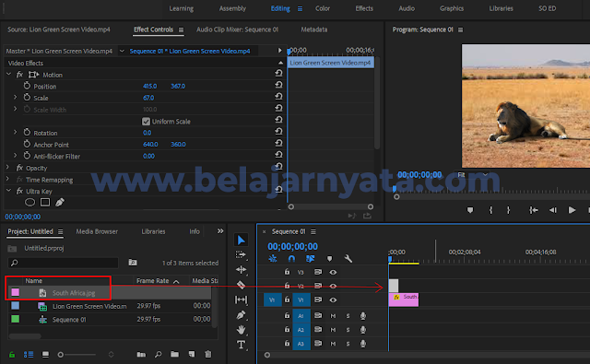
Task: Expand the Time Remapping effect
Action: [8, 179]
